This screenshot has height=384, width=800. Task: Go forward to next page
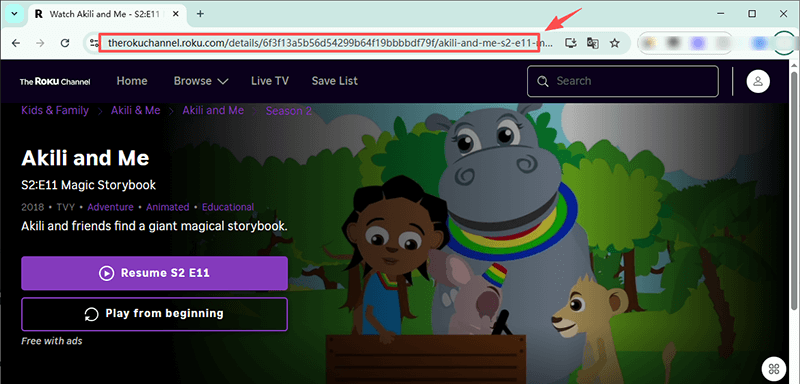click(40, 43)
